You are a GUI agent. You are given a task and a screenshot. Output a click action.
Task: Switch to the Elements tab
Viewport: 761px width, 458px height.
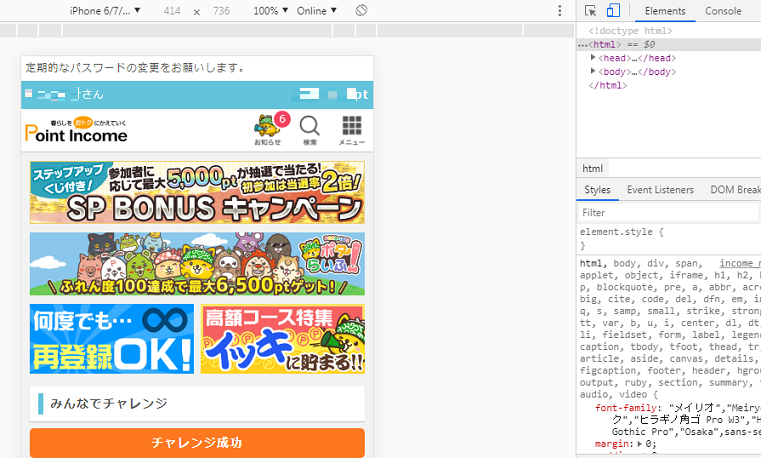[665, 11]
